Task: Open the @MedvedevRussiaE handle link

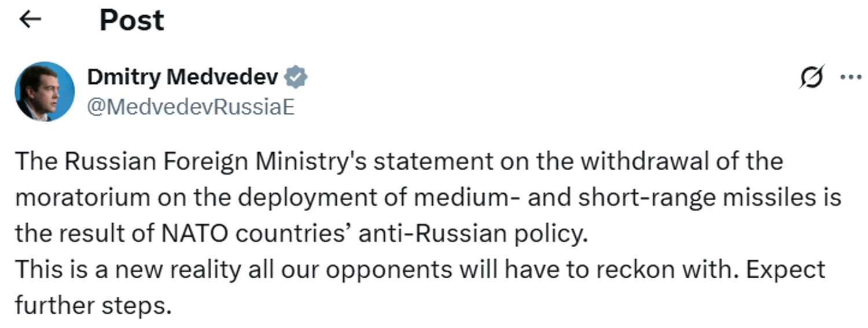Action: pos(191,107)
